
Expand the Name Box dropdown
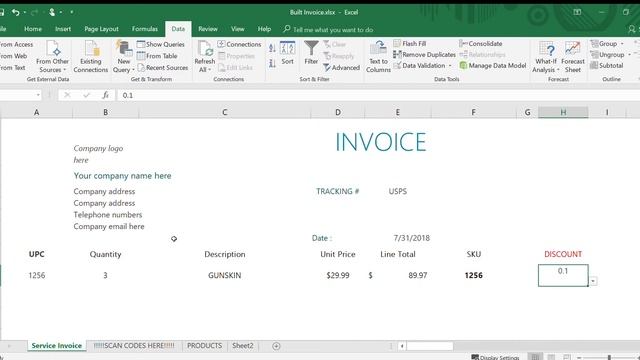coord(38,95)
